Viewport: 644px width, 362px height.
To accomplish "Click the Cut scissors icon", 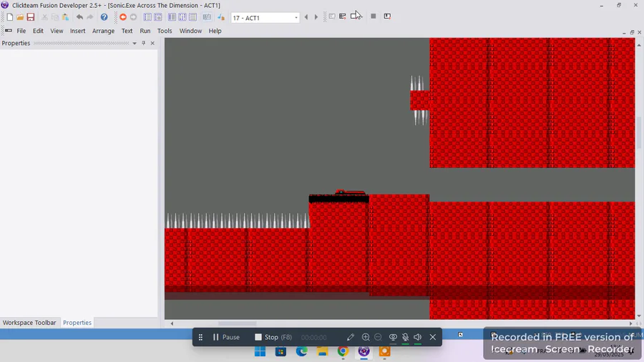I will coord(44,17).
